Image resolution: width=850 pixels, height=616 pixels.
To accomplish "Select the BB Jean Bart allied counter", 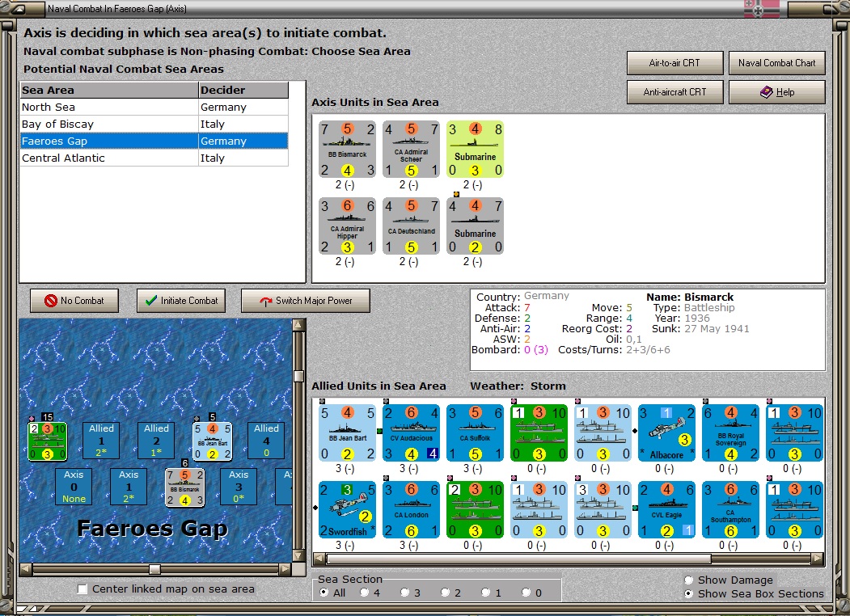I will tap(347, 432).
